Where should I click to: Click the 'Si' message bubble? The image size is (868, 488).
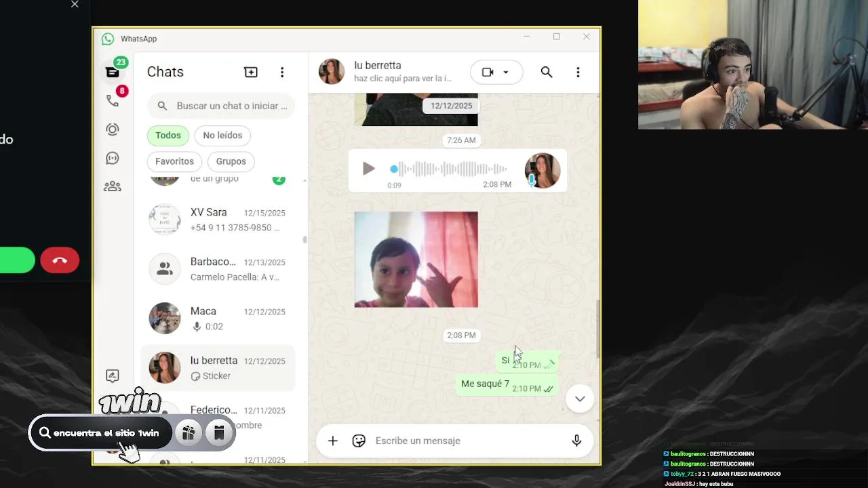click(x=528, y=362)
